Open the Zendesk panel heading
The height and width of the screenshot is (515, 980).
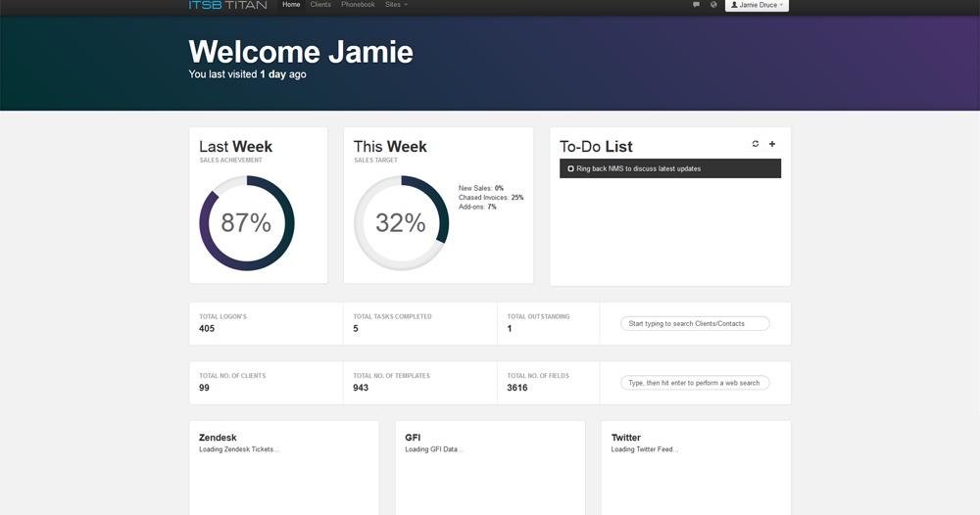(218, 438)
